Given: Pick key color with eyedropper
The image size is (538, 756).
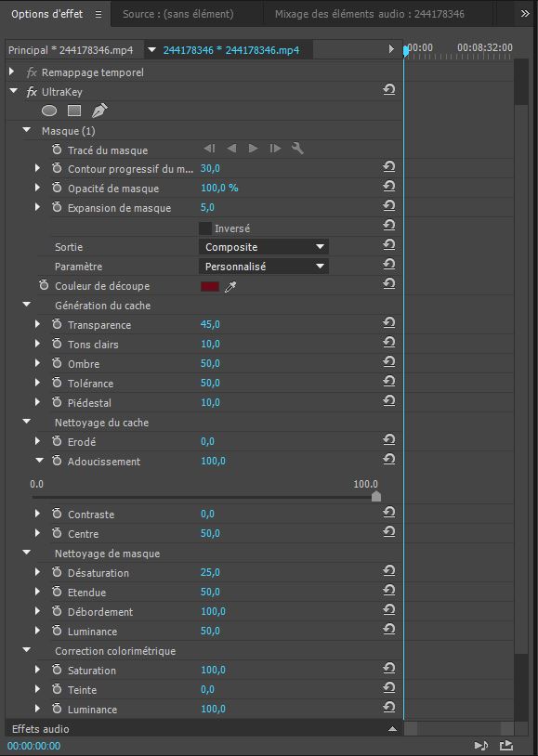Looking at the screenshot, I should tap(230, 287).
